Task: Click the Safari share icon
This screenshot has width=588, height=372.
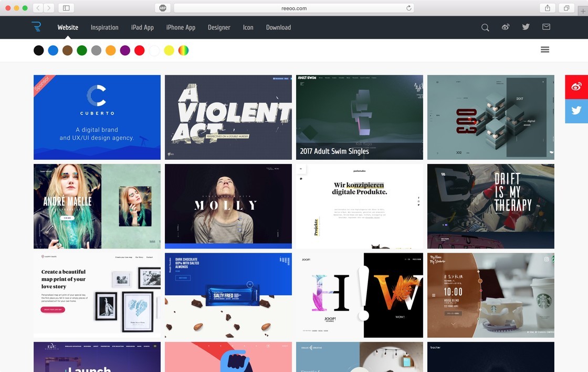Action: point(548,8)
